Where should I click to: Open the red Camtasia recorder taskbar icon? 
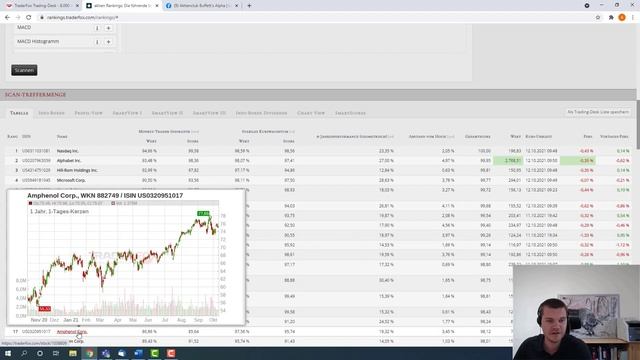pos(171,353)
